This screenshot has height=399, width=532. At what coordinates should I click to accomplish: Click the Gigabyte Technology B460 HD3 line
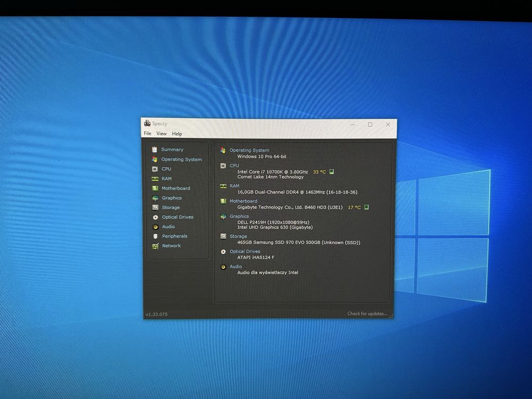coord(290,207)
